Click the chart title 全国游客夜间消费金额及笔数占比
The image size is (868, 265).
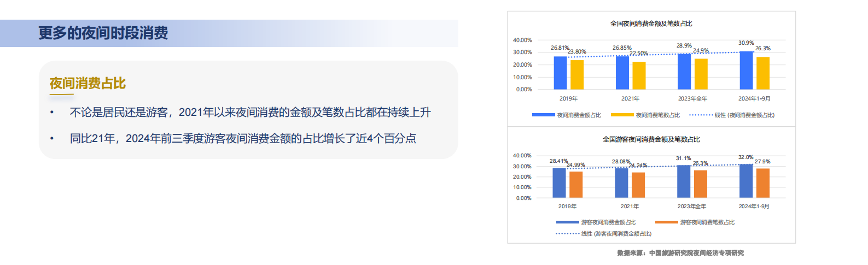tap(651, 139)
